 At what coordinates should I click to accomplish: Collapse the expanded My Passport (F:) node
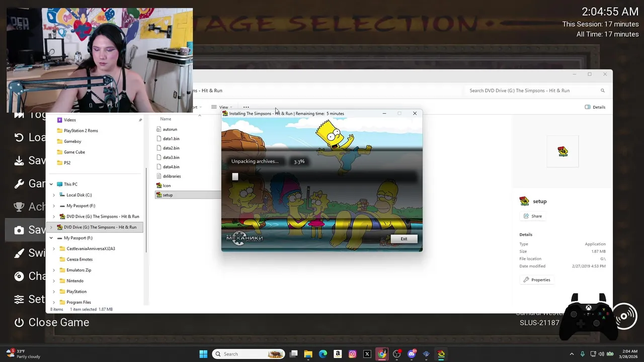[x=51, y=238]
